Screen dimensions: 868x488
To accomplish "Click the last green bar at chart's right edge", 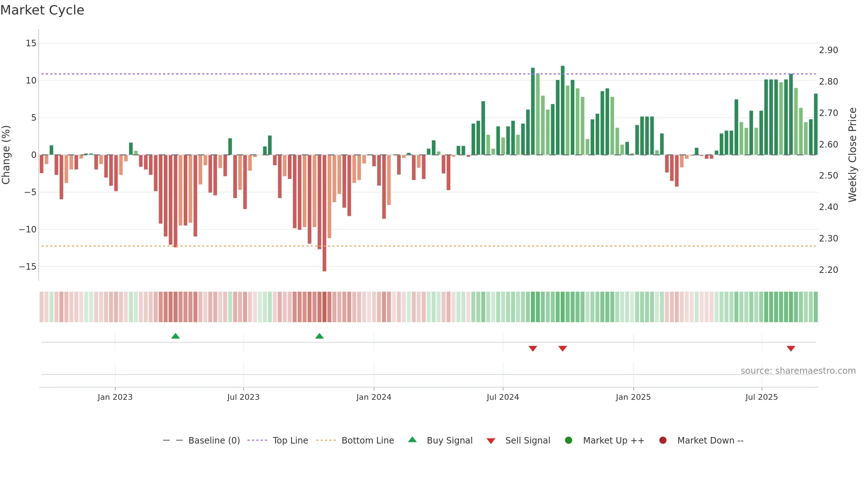I will coord(816,124).
